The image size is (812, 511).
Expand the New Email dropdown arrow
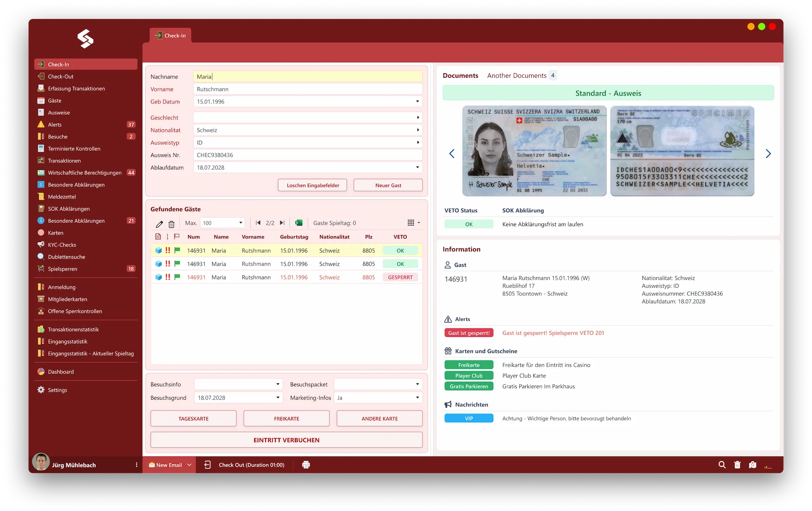pyautogui.click(x=189, y=465)
